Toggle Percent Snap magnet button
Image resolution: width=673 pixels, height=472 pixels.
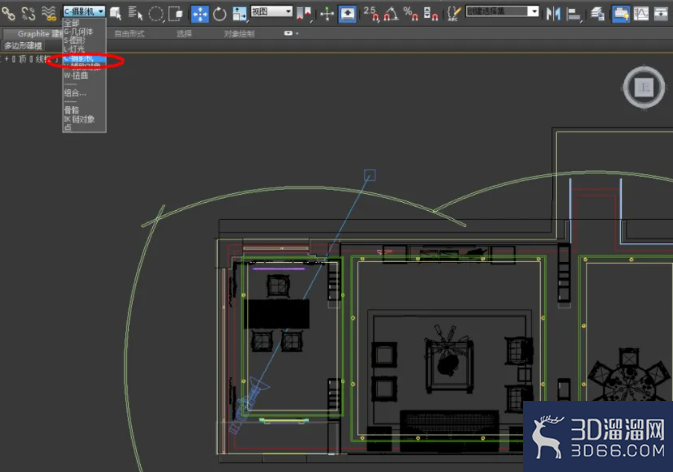click(x=411, y=14)
